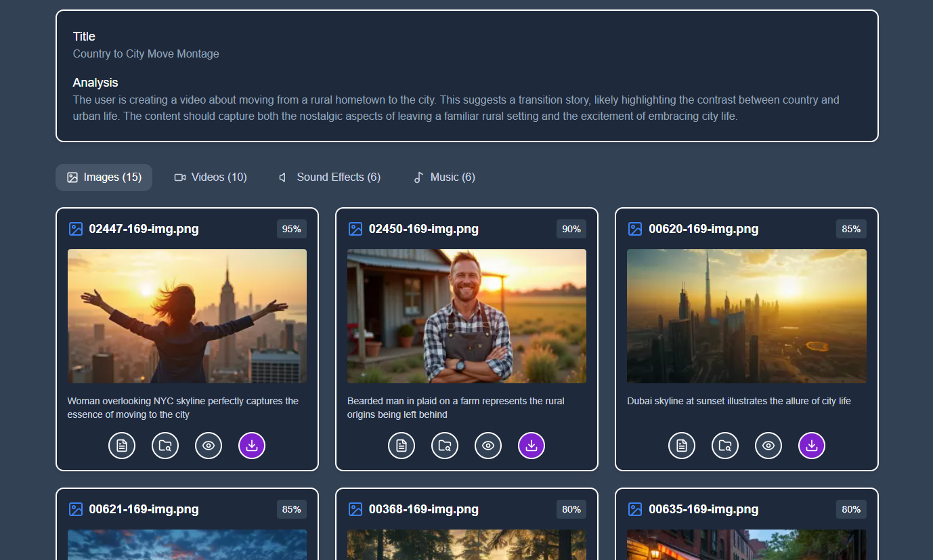
Task: Click the file name 00368-169-img.png
Action: (424, 509)
